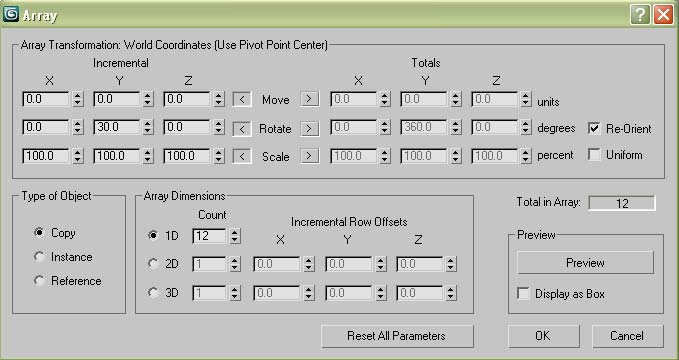Choose the 1D array dimension
The height and width of the screenshot is (360, 679).
(153, 236)
